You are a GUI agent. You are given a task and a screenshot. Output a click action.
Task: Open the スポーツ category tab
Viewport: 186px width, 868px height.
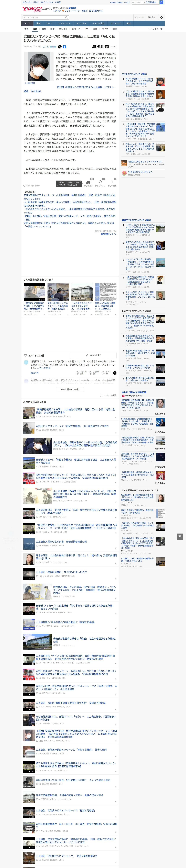coord(76,29)
